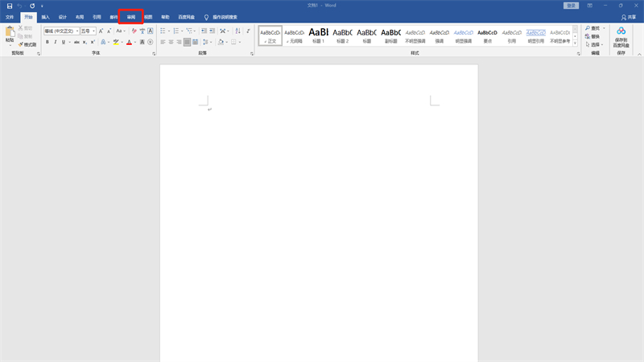Toggle Superscript formatting
644x362 pixels.
(x=93, y=42)
